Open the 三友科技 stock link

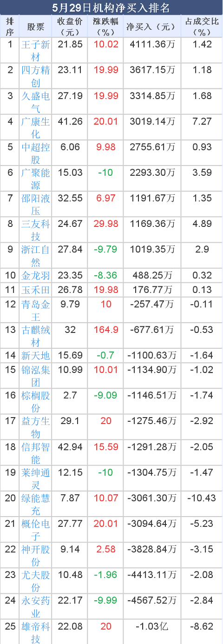click(36, 230)
